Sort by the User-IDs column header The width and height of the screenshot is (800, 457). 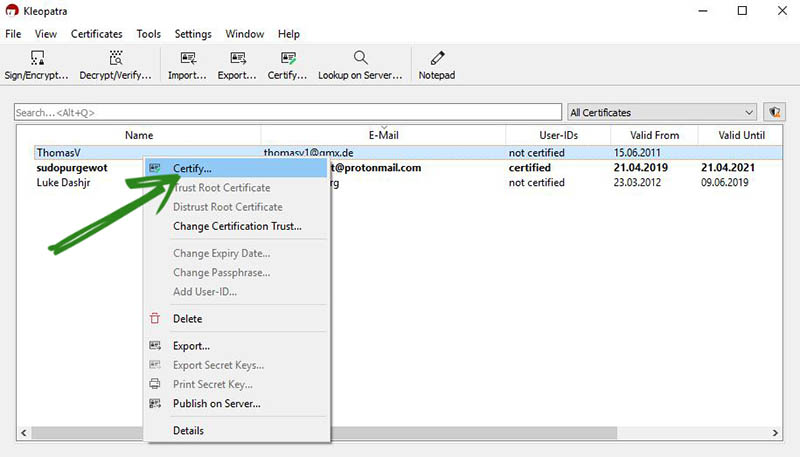point(558,135)
